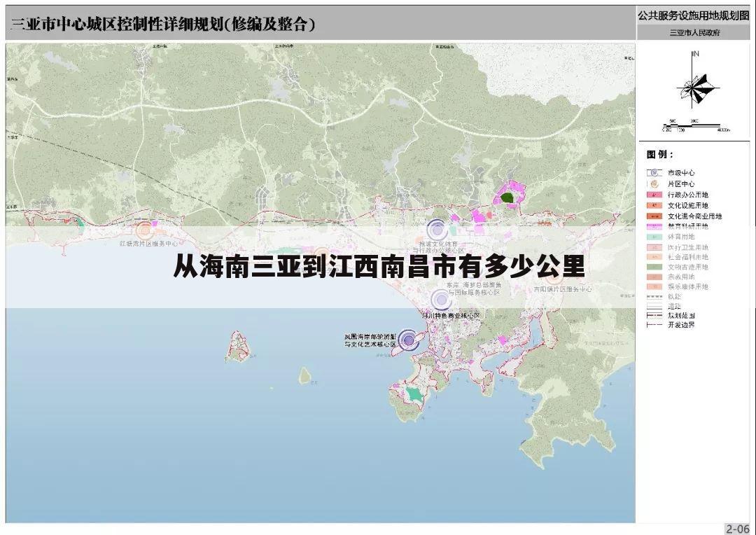Click the 开发边界 line symbol in legend

[654, 325]
